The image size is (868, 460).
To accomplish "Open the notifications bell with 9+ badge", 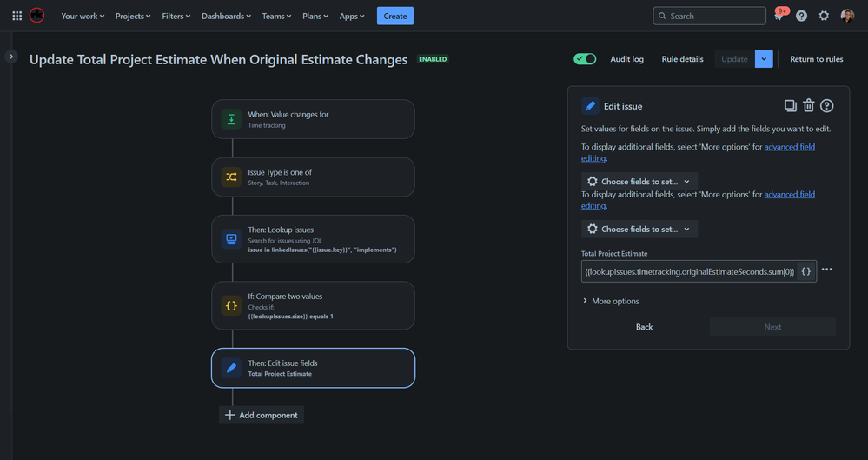I will pyautogui.click(x=779, y=16).
